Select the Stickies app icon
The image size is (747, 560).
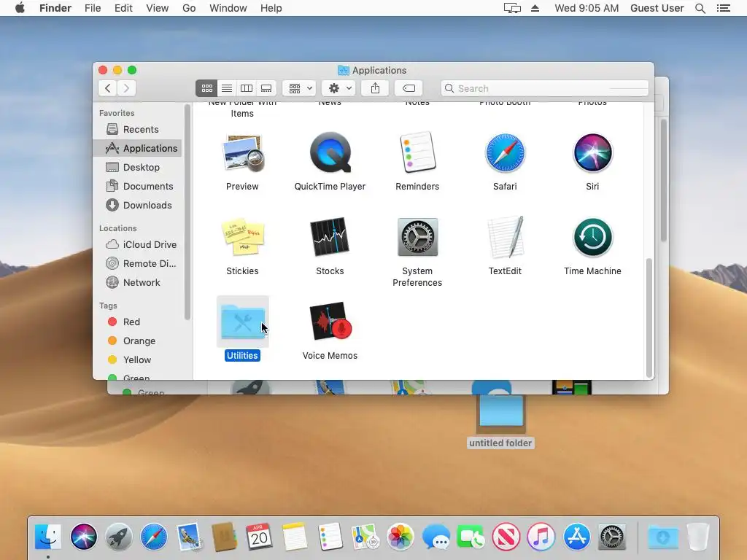pos(242,237)
